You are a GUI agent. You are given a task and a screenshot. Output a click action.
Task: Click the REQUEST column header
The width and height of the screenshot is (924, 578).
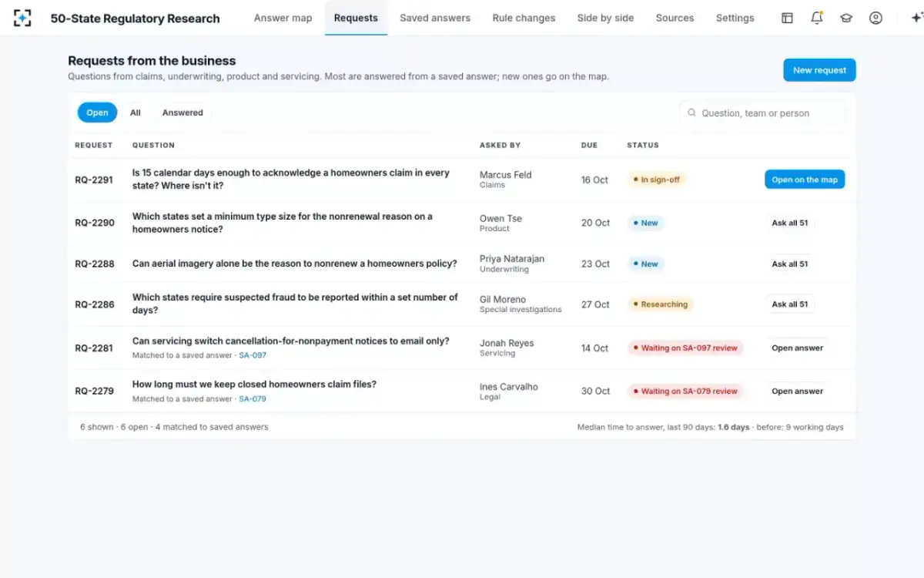(93, 145)
